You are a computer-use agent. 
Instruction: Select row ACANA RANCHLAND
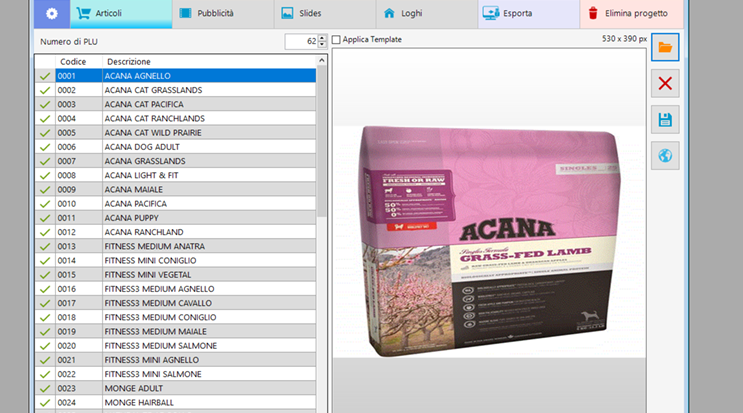pyautogui.click(x=175, y=232)
